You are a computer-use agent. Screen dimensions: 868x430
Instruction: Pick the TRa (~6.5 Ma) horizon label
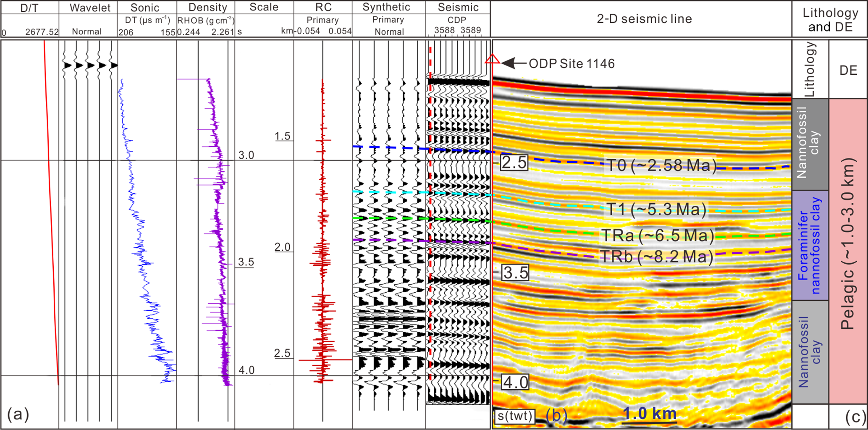click(657, 236)
